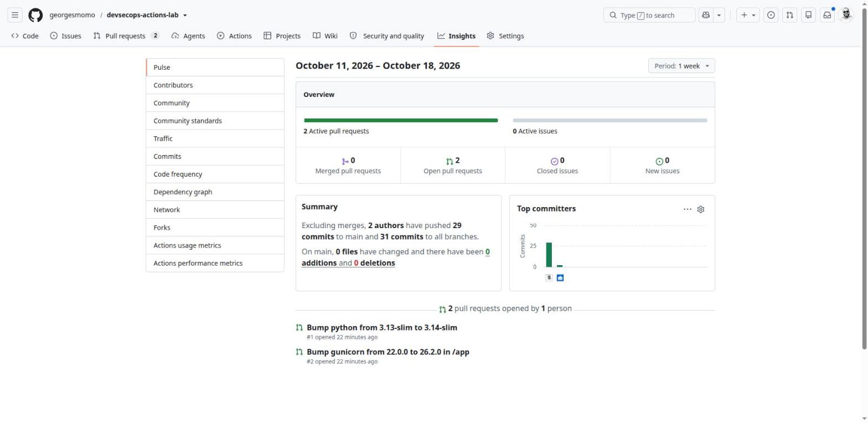Open the repositories icon in header
The image size is (868, 423).
click(x=808, y=15)
